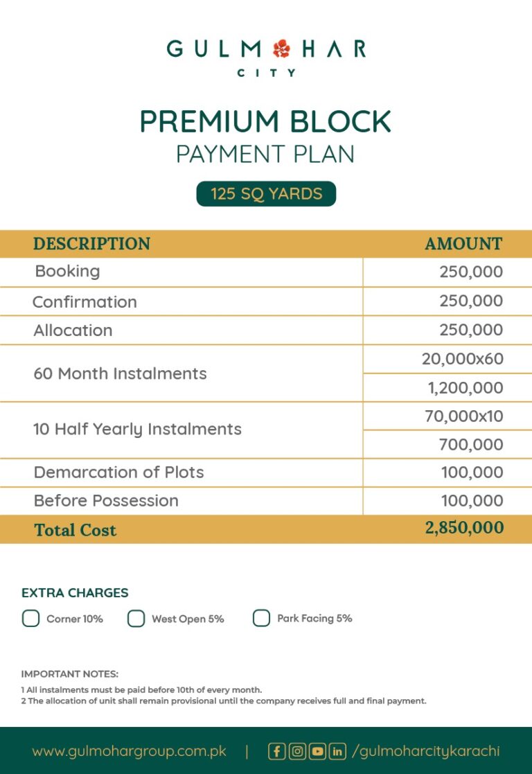532x774 pixels.
Task: Check the Corner 10% checkbox
Action: (31, 618)
